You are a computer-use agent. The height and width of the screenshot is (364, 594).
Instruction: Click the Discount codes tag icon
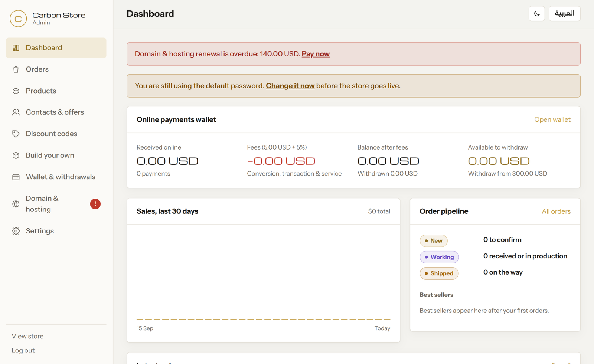[16, 134]
